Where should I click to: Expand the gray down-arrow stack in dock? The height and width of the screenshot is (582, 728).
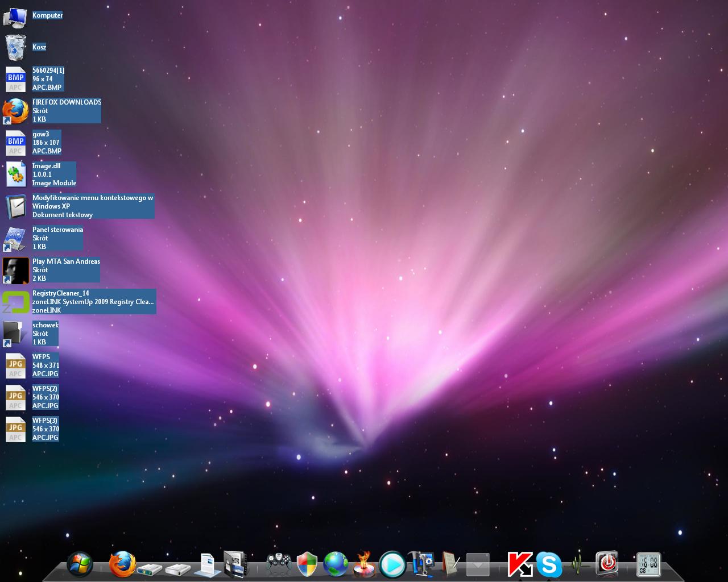point(478,565)
